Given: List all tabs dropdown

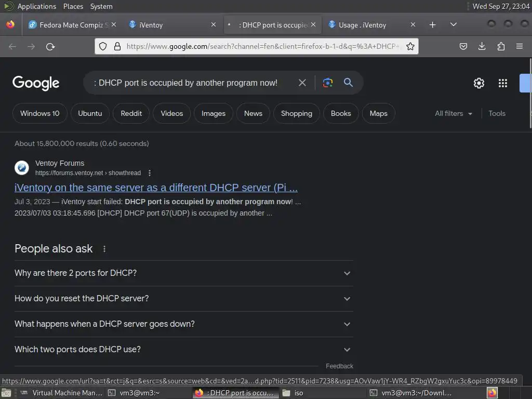Looking at the screenshot, I should (x=453, y=24).
